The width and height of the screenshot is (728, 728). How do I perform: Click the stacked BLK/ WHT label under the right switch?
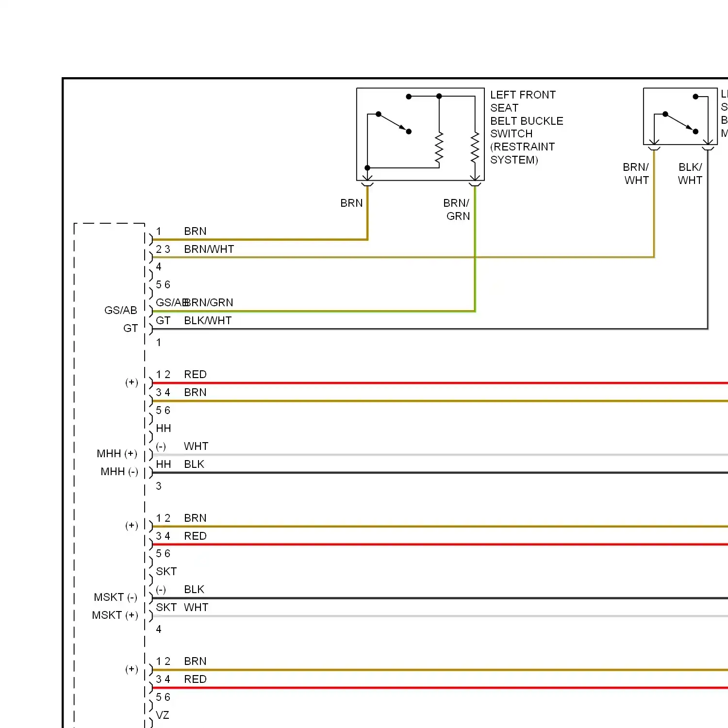tap(690, 174)
